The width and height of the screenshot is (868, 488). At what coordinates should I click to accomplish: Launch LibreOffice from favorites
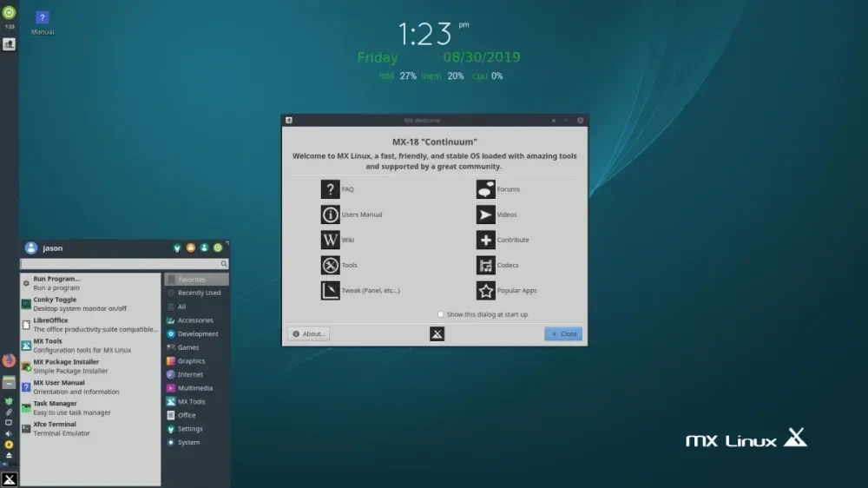[x=90, y=325]
